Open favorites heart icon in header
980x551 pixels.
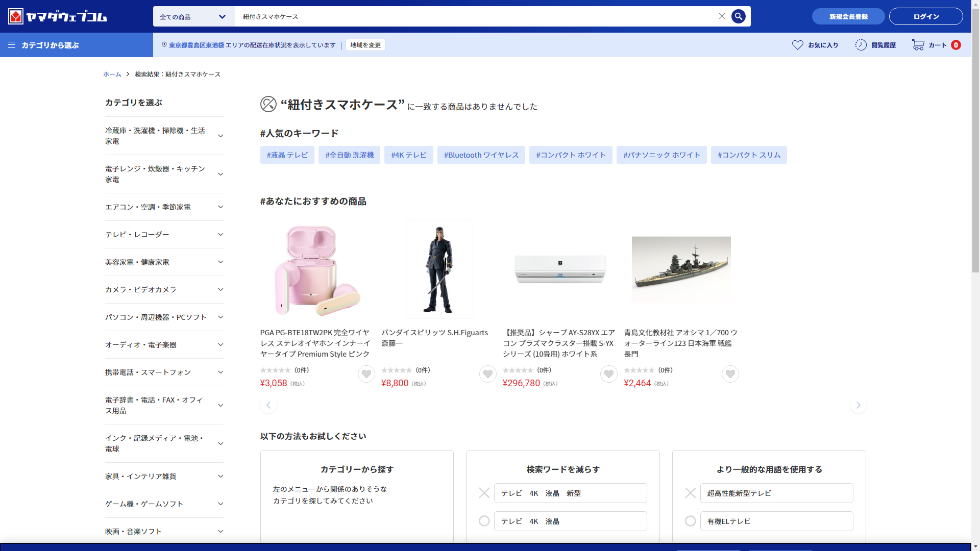(797, 45)
